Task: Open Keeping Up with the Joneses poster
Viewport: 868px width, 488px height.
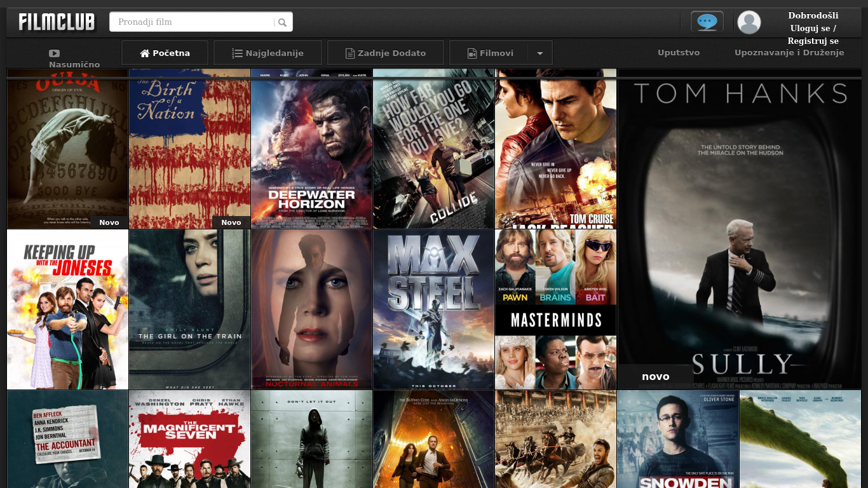Action: point(67,309)
